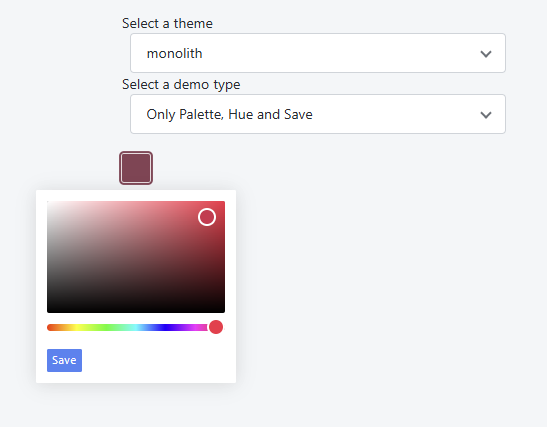The image size is (547, 427).
Task: Click the maroon color swatch button
Action: click(x=136, y=168)
